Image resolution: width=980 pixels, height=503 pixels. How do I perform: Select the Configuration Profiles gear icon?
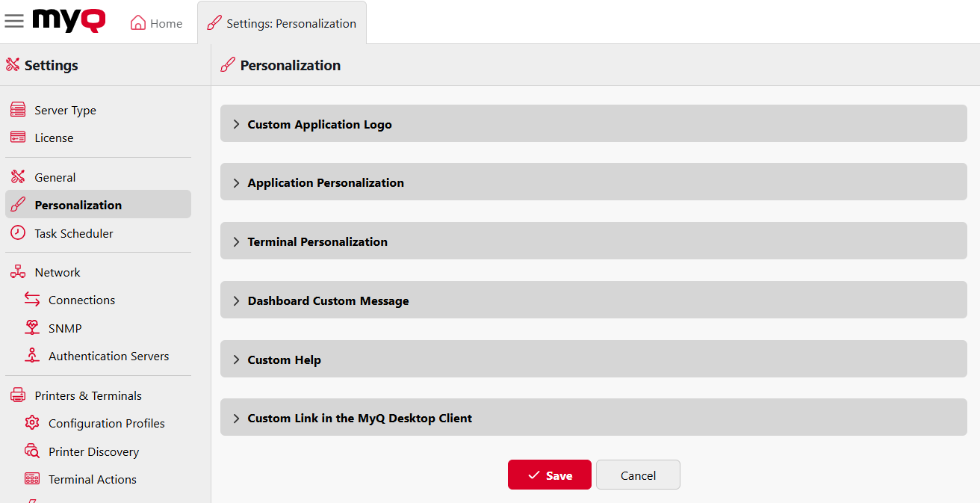[32, 423]
